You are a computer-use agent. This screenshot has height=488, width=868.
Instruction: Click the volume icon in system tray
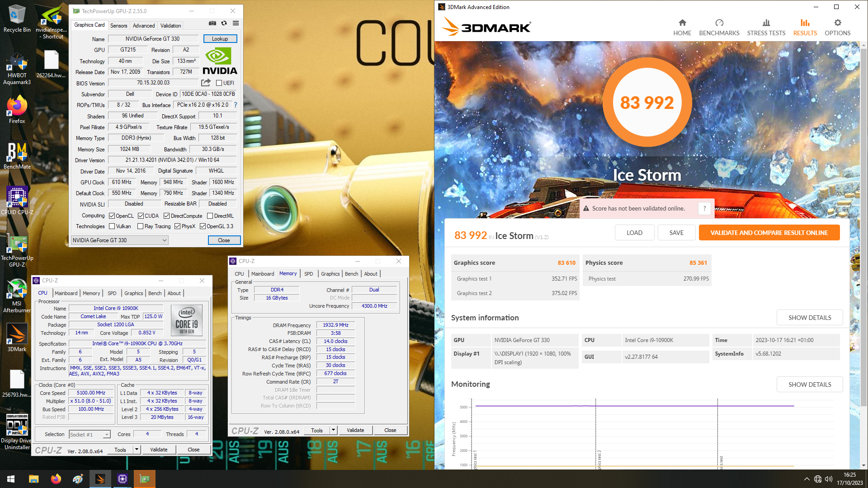click(829, 479)
